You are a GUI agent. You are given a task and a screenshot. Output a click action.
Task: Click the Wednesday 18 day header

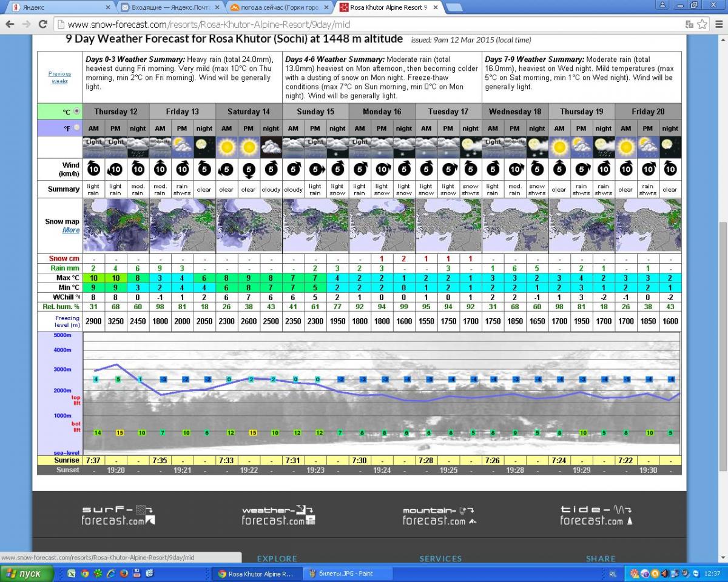tap(515, 112)
